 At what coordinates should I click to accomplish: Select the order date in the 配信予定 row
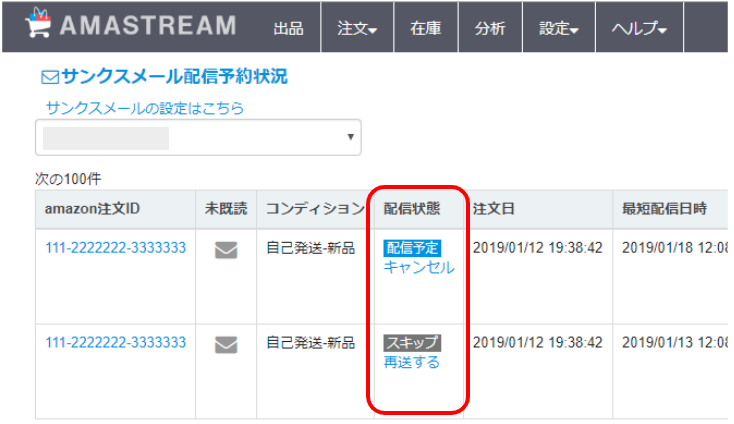537,248
